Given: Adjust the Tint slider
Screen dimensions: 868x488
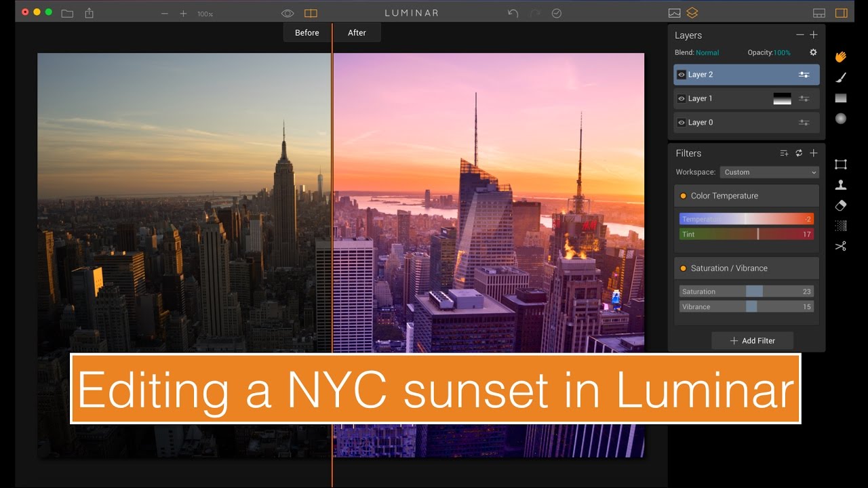Looking at the screenshot, I should (747, 234).
